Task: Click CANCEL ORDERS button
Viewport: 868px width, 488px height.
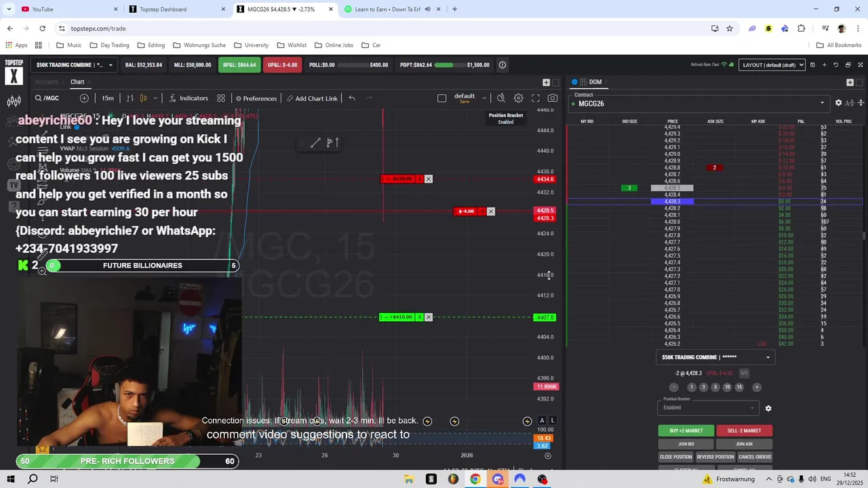Action: click(x=755, y=457)
